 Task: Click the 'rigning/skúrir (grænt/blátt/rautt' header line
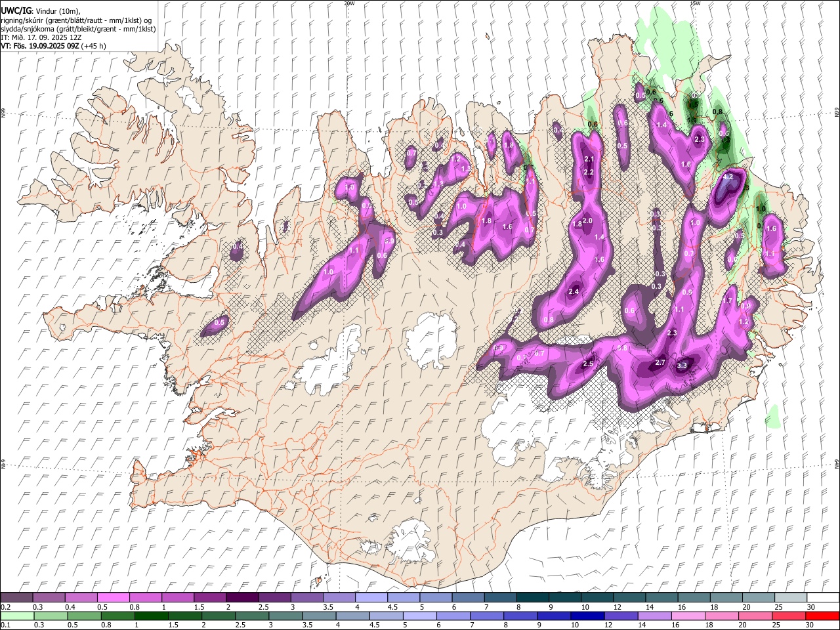pyautogui.click(x=77, y=20)
